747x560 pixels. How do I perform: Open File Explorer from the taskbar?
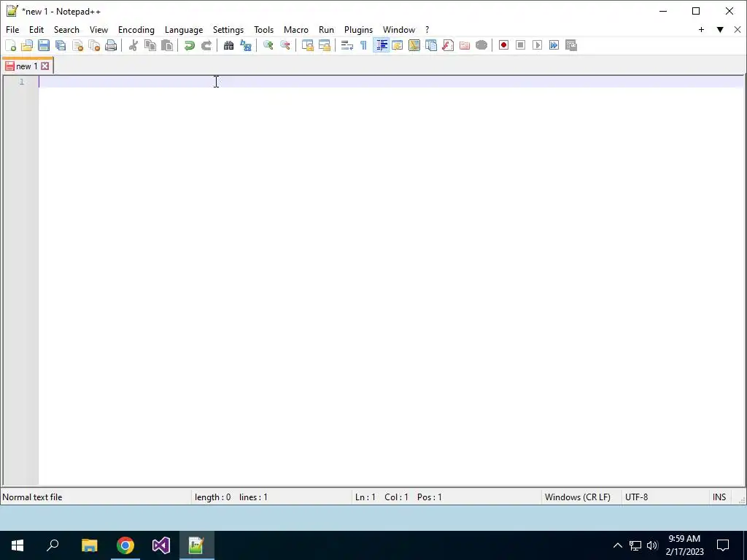(90, 545)
